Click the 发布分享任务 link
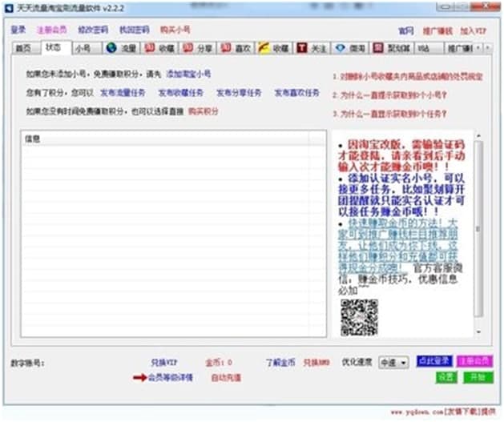Image resolution: width=504 pixels, height=422 pixels. [239, 93]
